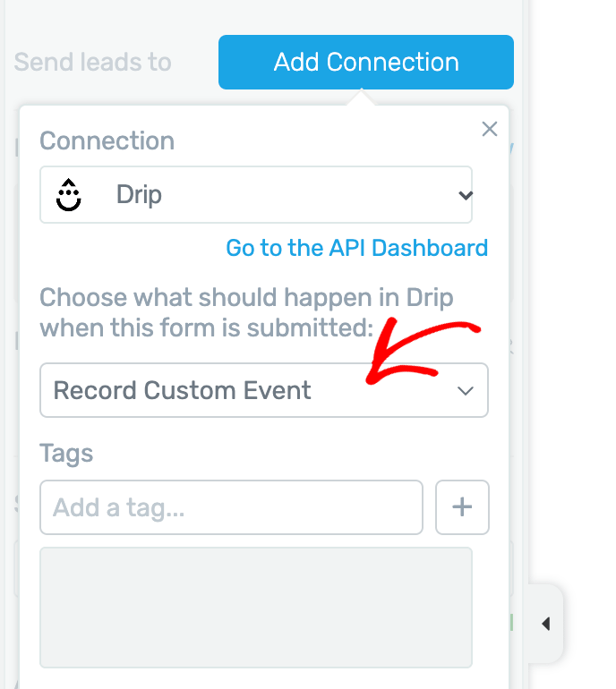
Task: Click the chevron beside Record Custom Event
Action: (466, 391)
